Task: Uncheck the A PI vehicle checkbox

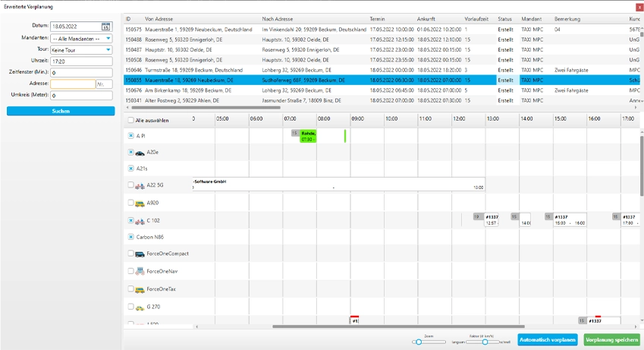Action: (130, 135)
